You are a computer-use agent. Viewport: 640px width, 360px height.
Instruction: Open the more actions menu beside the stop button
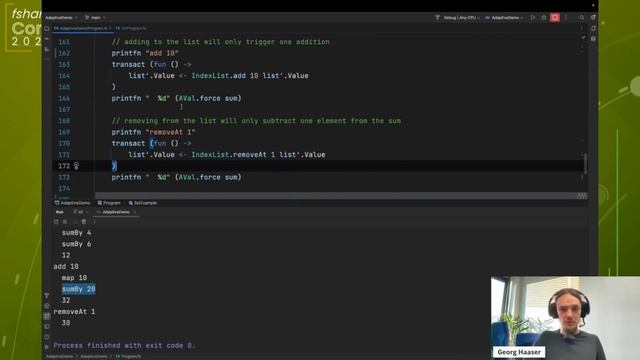566,18
